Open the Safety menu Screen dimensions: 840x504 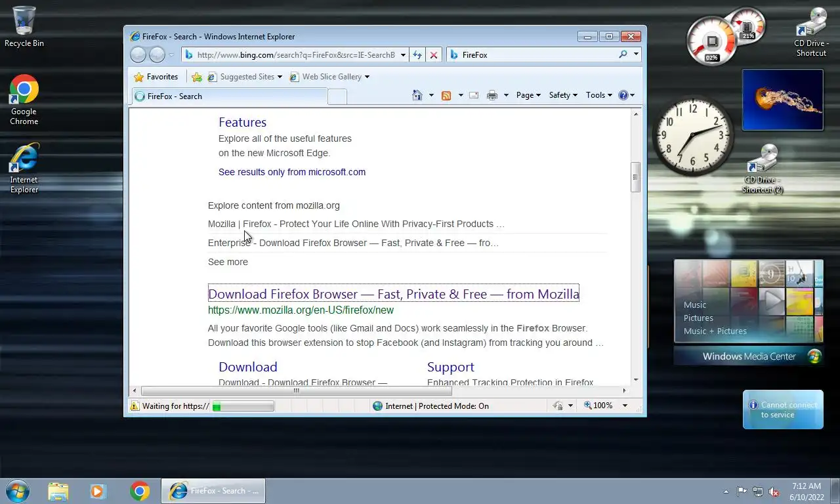coord(563,95)
